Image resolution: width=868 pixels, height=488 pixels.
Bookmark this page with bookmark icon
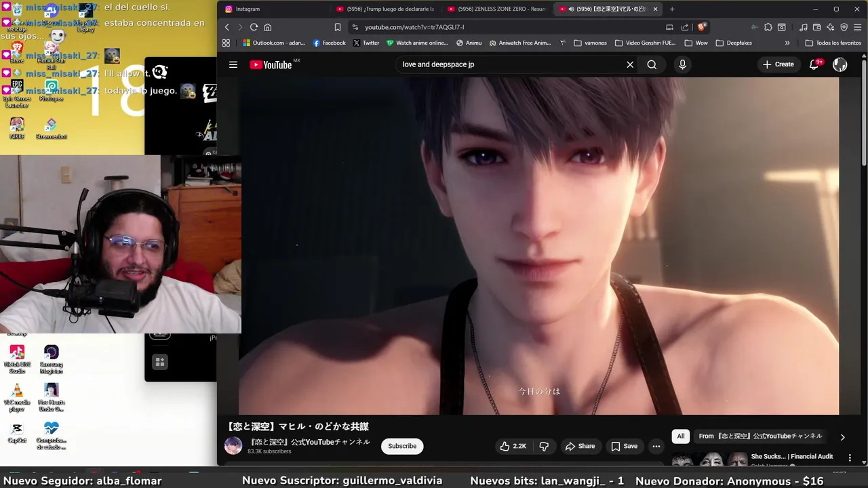337,27
